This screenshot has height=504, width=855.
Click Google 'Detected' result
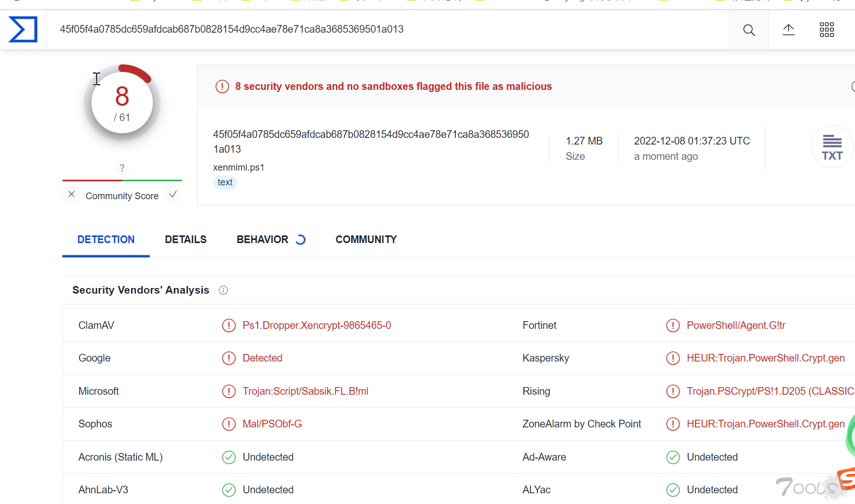tap(262, 358)
